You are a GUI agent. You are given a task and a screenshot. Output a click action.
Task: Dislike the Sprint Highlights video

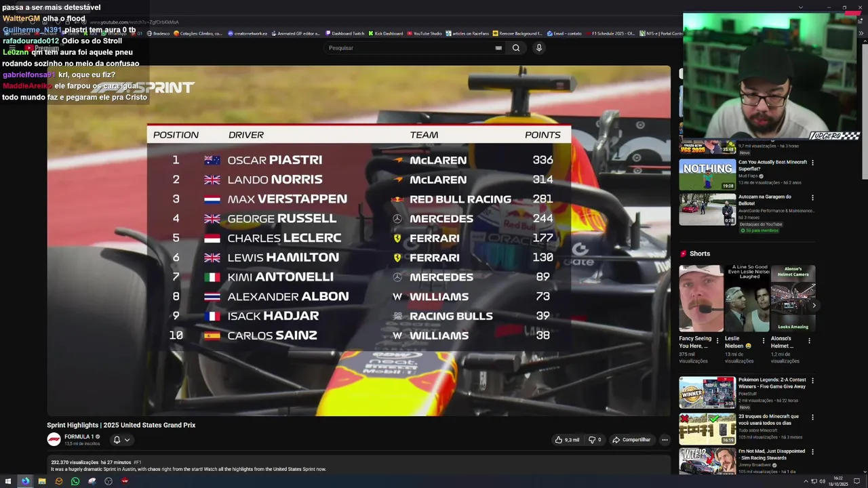pyautogui.click(x=595, y=440)
